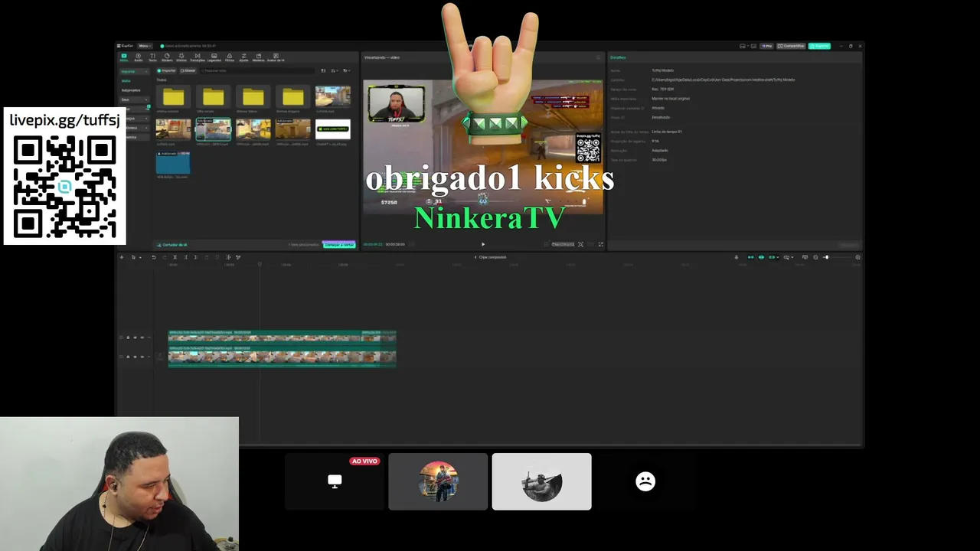Open the layout dropdown in the title bar

pos(743,46)
